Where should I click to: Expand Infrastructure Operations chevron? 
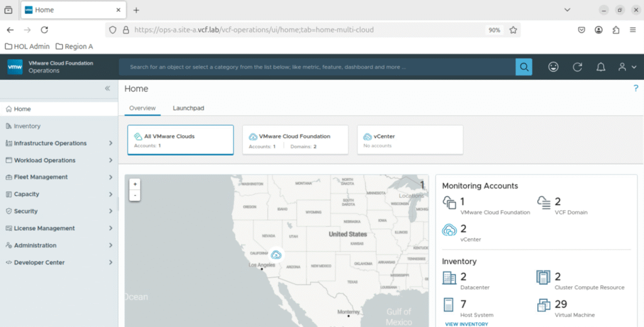111,143
